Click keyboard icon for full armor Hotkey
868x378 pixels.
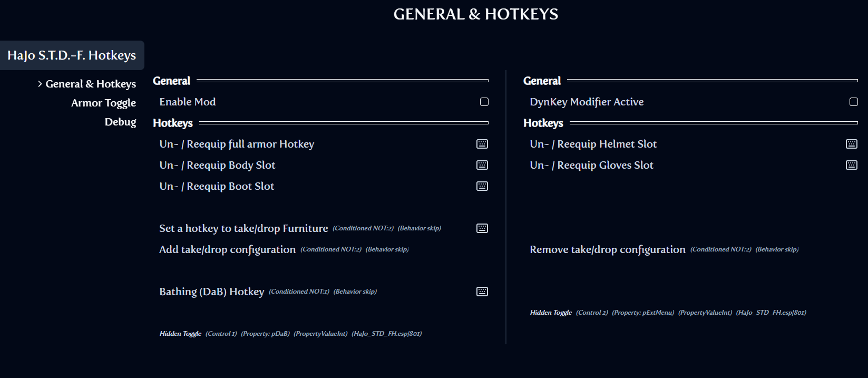point(482,144)
